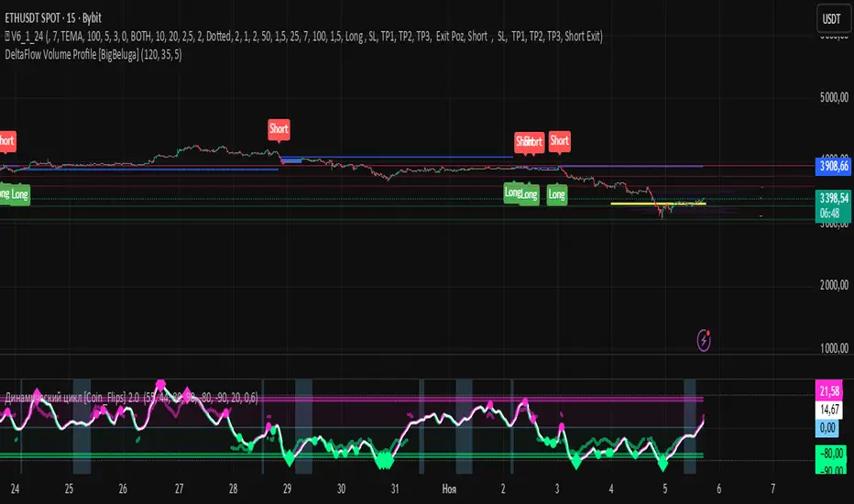Screen dimensions: 854x504
Task: Select the V6_1_24 indicator legend
Action: click(x=312, y=35)
